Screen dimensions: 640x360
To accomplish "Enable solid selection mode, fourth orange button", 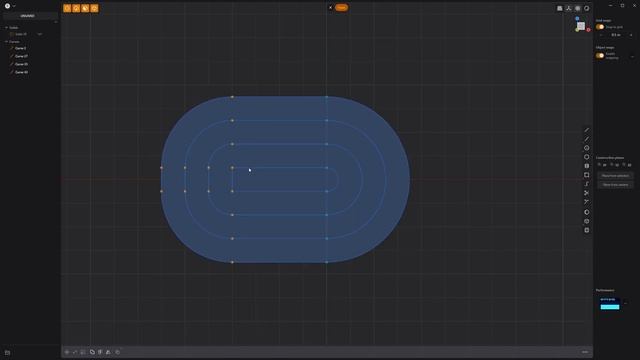I will tap(94, 8).
